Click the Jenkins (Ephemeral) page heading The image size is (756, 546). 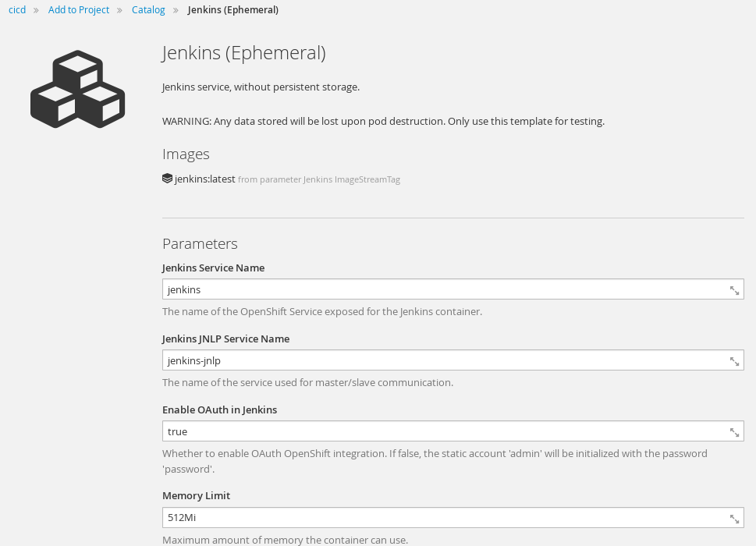click(244, 53)
